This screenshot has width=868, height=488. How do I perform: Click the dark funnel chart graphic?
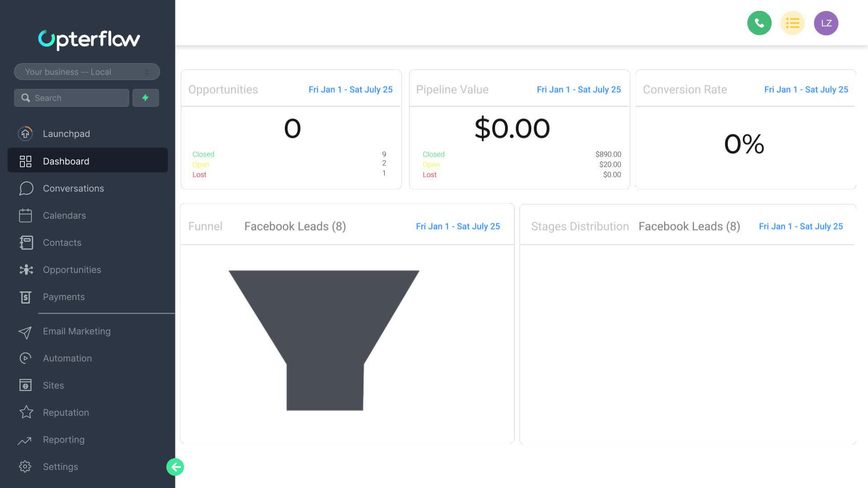coord(324,325)
